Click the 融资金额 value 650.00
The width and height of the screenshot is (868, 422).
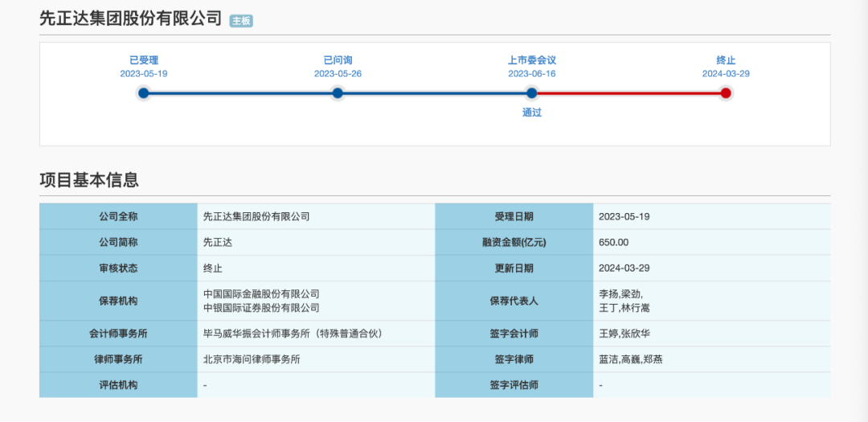[613, 242]
